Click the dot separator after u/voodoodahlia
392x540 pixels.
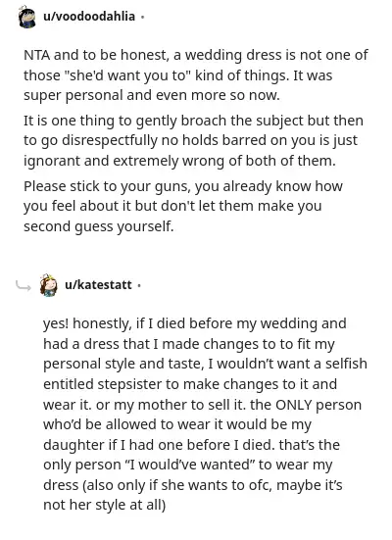coord(143,17)
